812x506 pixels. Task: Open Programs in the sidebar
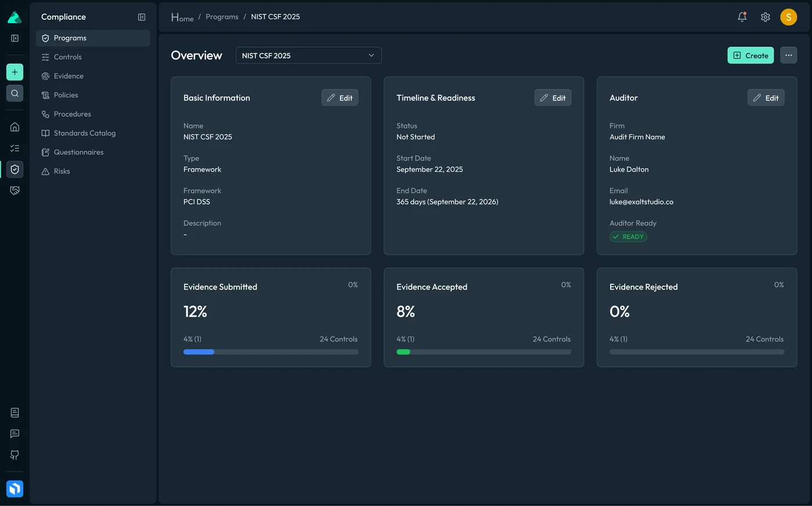point(93,38)
